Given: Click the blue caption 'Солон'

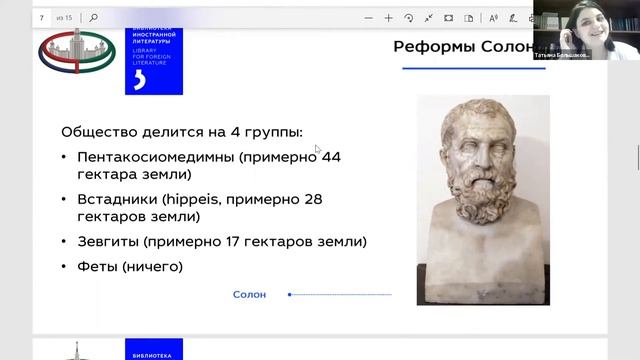Looking at the screenshot, I should (249, 295).
